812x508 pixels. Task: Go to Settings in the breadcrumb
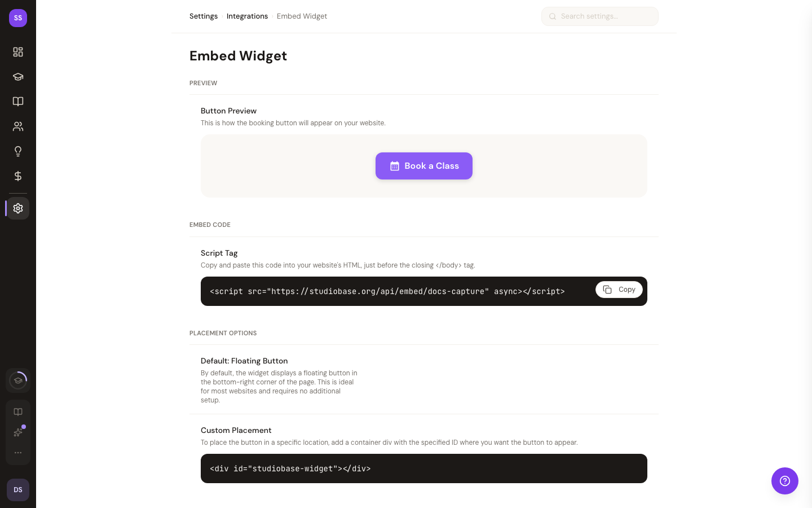click(204, 16)
